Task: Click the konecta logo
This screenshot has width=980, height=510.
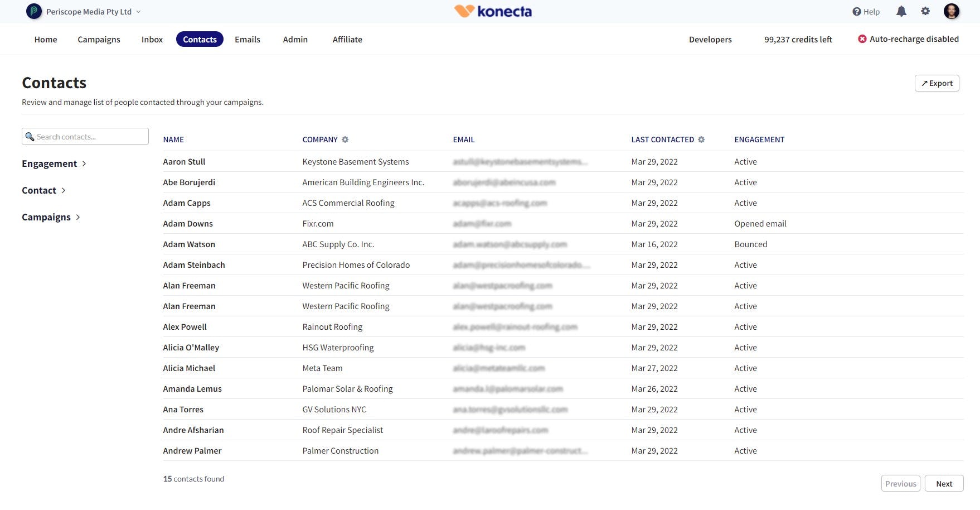Action: click(x=493, y=11)
